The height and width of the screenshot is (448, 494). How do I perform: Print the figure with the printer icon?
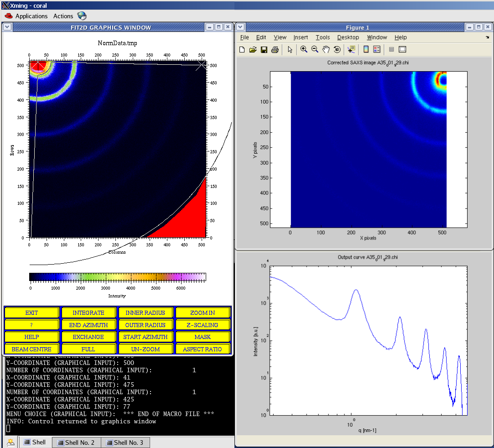pyautogui.click(x=275, y=50)
